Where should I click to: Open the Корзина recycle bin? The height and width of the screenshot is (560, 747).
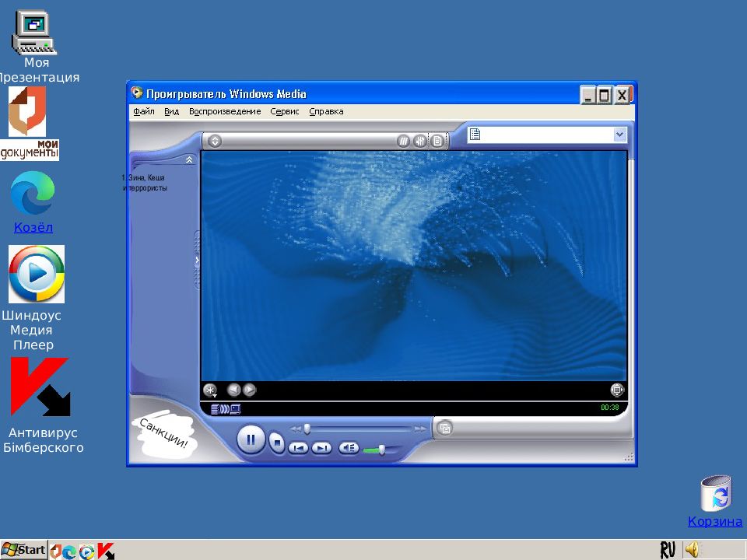715,495
